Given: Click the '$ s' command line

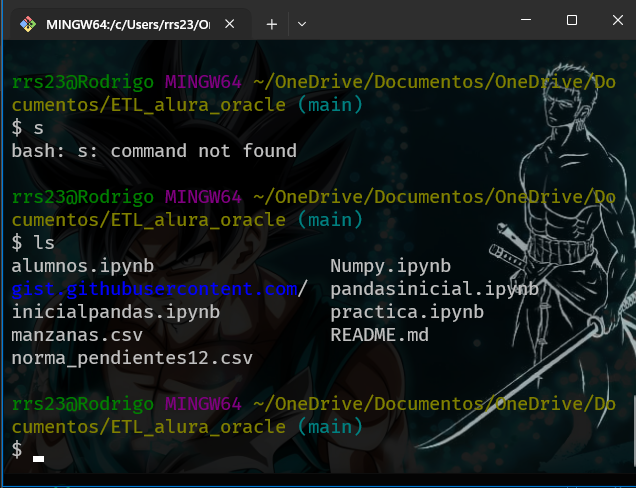Looking at the screenshot, I should pos(28,128).
